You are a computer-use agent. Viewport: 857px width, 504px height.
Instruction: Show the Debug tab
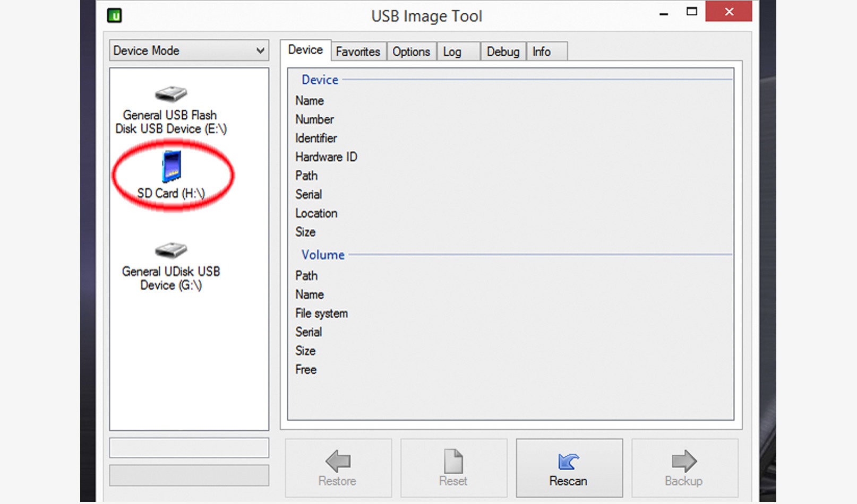[x=503, y=51]
